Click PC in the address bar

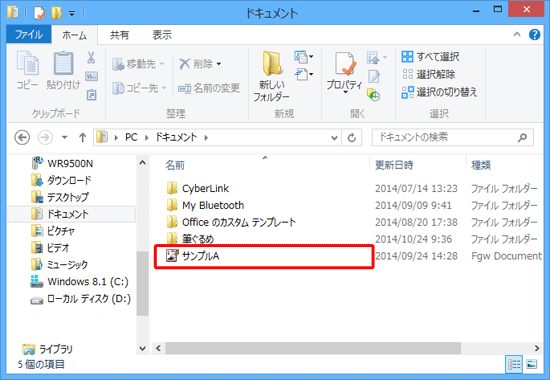point(131,137)
